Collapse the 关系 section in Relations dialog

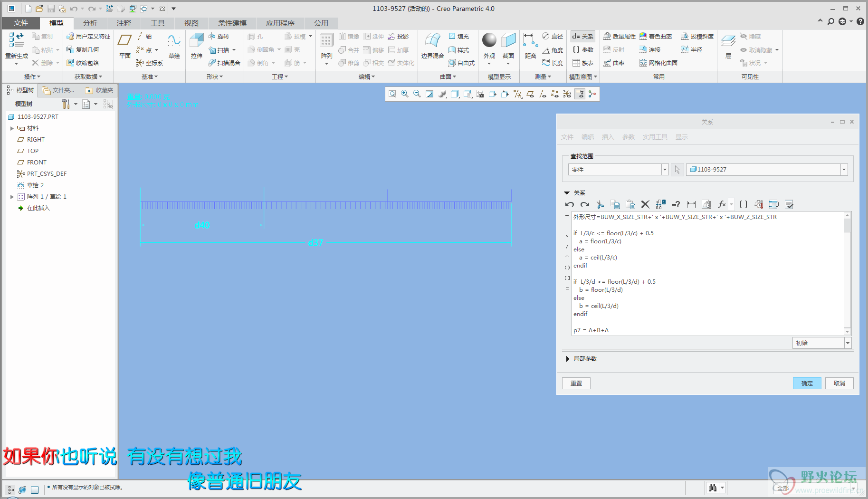567,193
